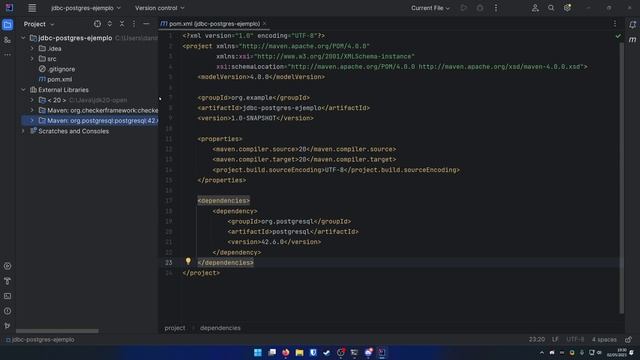640x360 pixels.
Task: Click IntelliJ IDEA icon in taskbar
Action: pyautogui.click(x=382, y=353)
